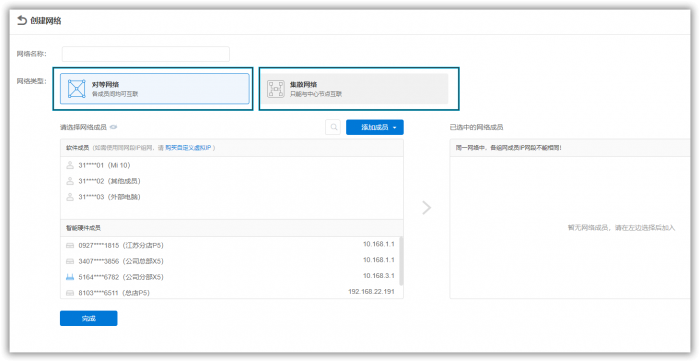Click the 网络名称 input field

tap(146, 54)
